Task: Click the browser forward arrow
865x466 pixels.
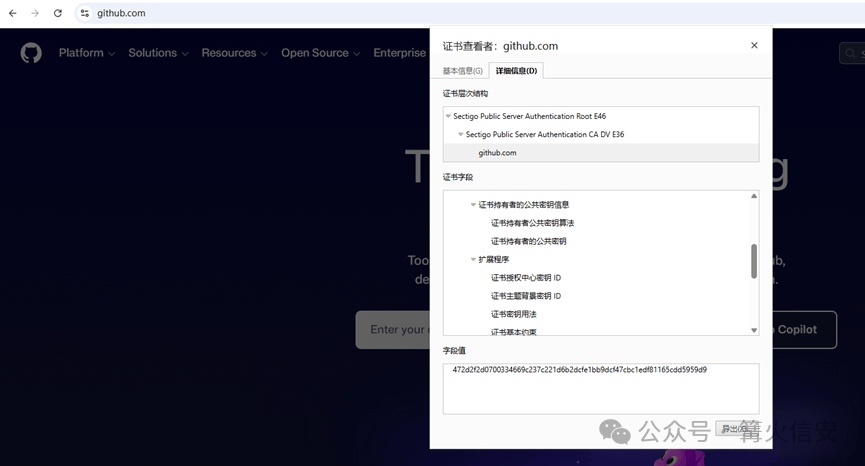Action: point(35,13)
